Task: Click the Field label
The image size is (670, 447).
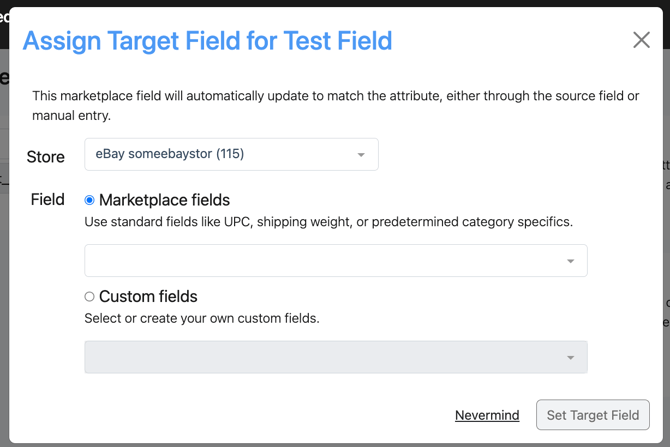Action: 47,200
